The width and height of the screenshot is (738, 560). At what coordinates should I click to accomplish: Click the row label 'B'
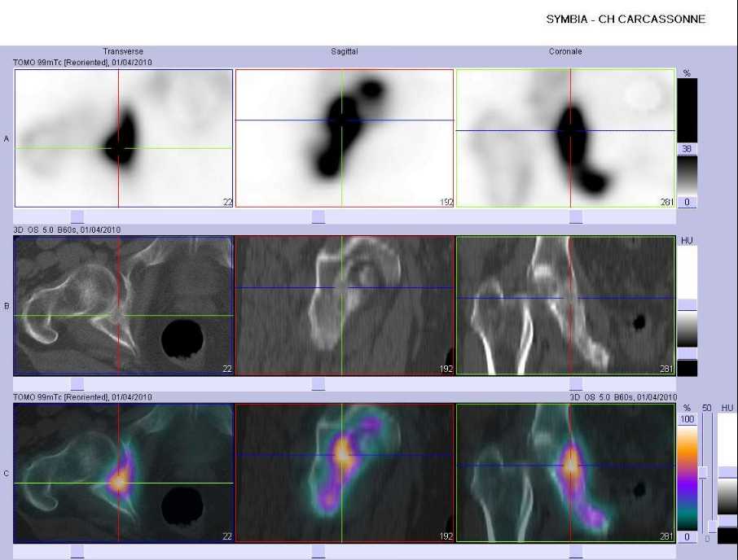[7, 306]
